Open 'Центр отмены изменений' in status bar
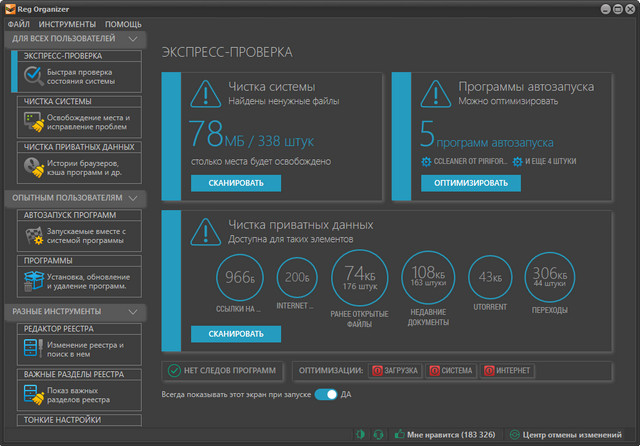This screenshot has height=446, width=640. (x=565, y=435)
